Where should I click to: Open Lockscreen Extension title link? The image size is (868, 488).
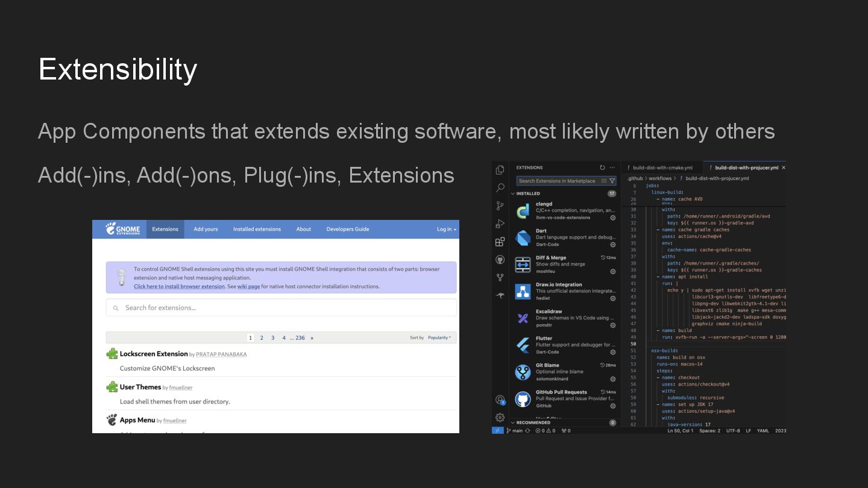pos(154,354)
